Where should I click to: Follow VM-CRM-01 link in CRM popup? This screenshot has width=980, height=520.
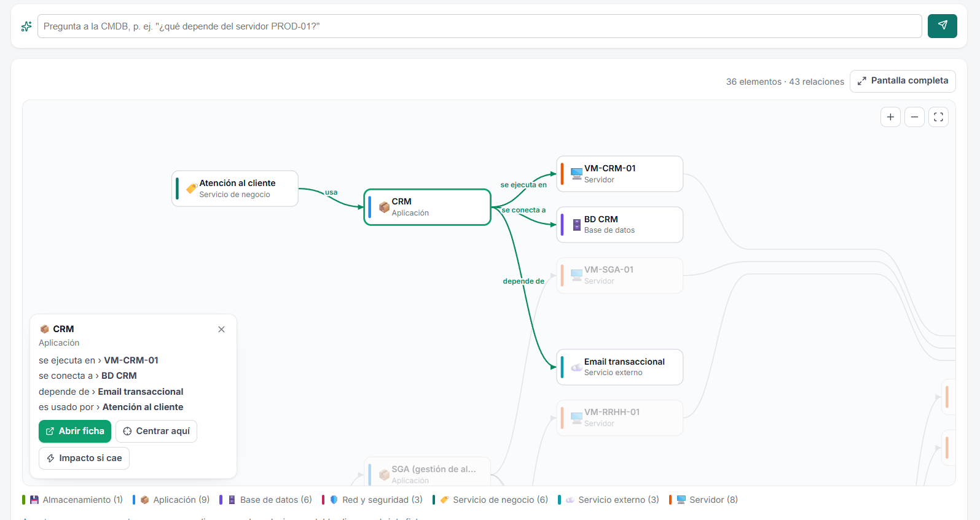131,360
